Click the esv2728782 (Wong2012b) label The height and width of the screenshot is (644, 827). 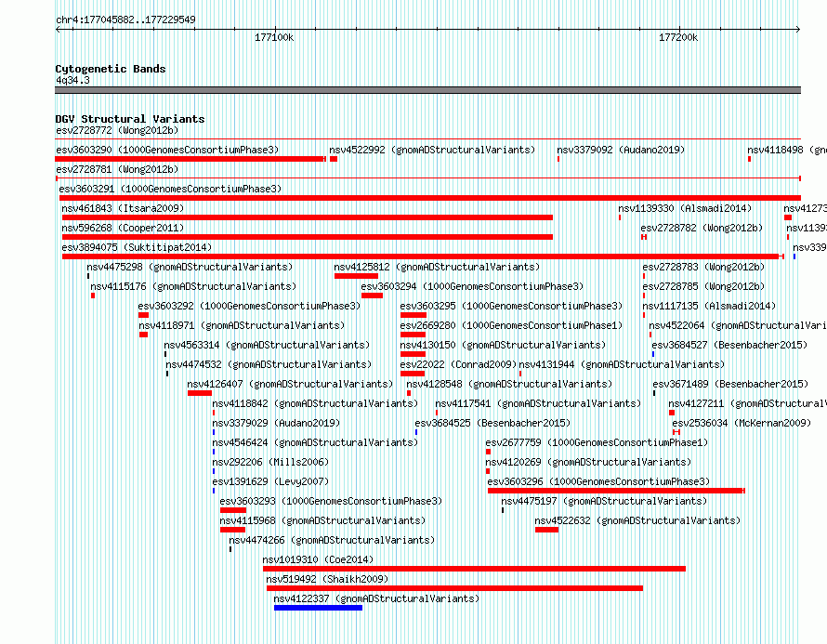(x=702, y=228)
